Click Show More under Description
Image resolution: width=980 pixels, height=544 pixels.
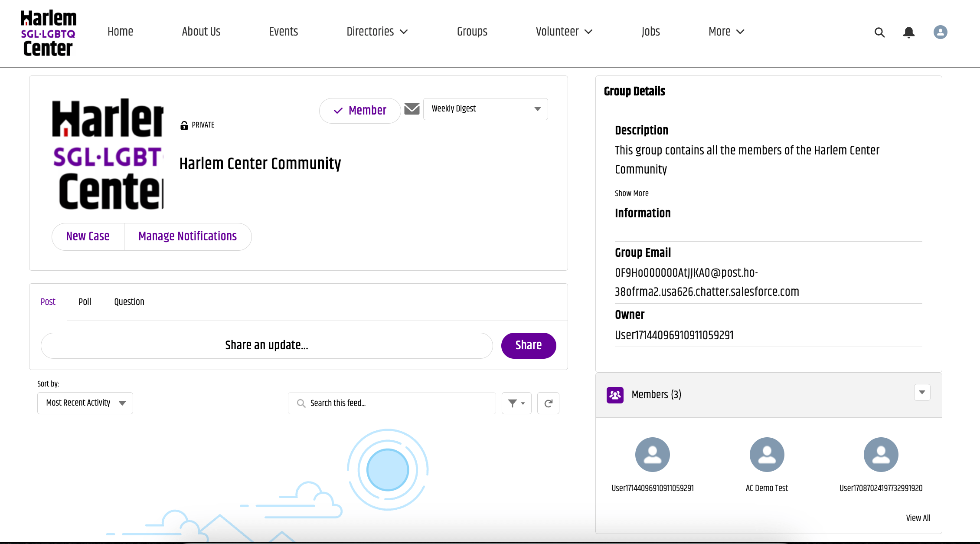[631, 193]
